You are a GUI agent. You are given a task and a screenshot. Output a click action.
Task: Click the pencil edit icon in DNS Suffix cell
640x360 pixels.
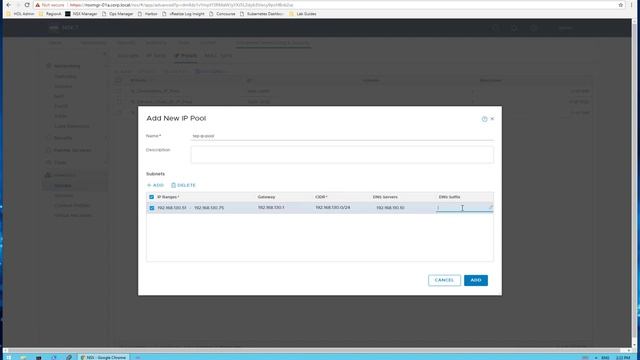click(491, 207)
